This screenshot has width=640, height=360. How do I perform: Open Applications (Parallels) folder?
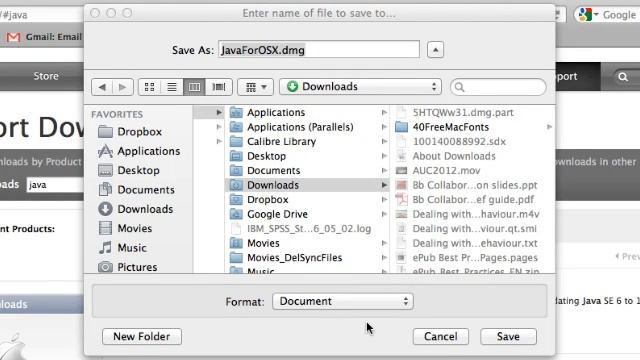click(307, 127)
